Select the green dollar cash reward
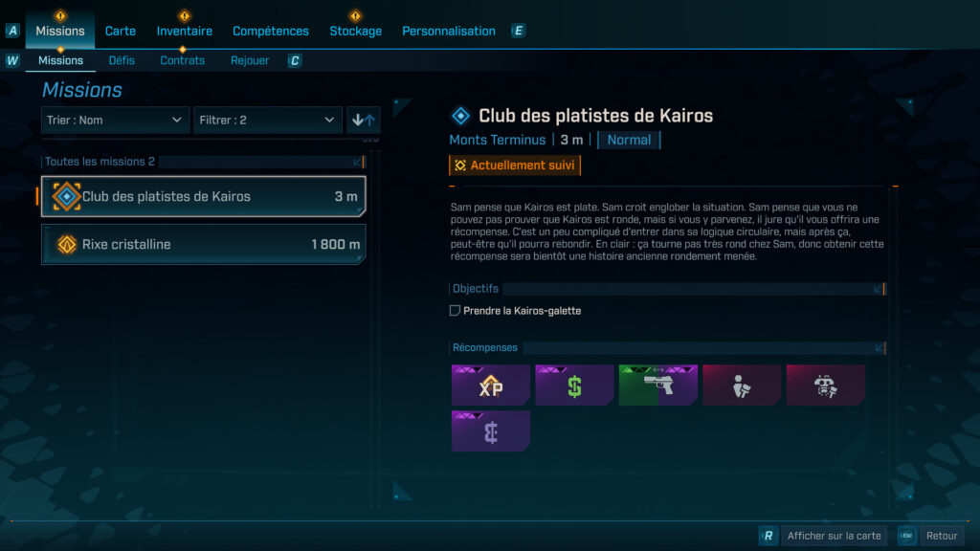Viewport: 980px width, 551px height. pos(574,386)
